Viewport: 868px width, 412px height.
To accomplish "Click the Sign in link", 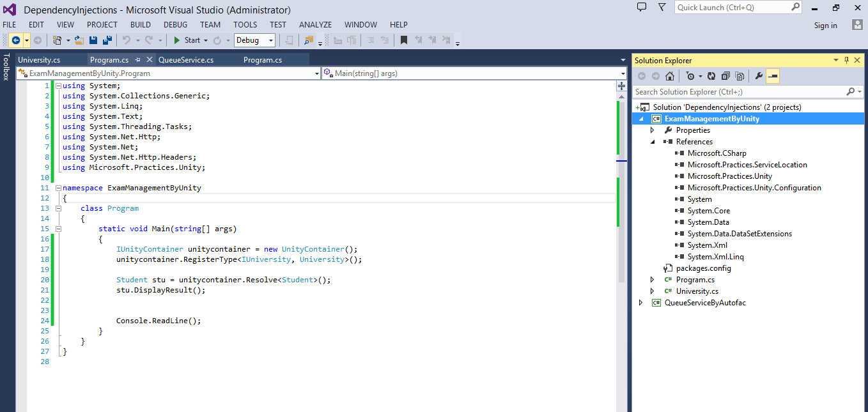I will pyautogui.click(x=826, y=26).
